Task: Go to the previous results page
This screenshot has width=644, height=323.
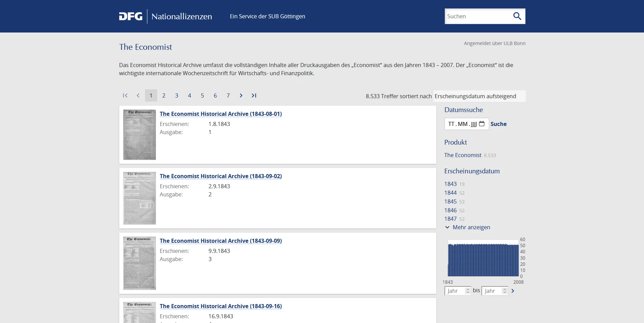Action: click(138, 95)
